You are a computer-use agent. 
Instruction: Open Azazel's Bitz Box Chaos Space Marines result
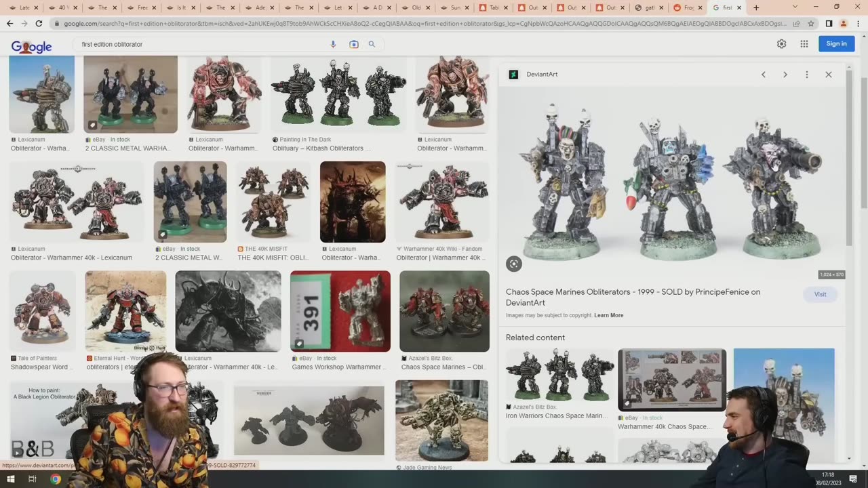[x=444, y=311]
